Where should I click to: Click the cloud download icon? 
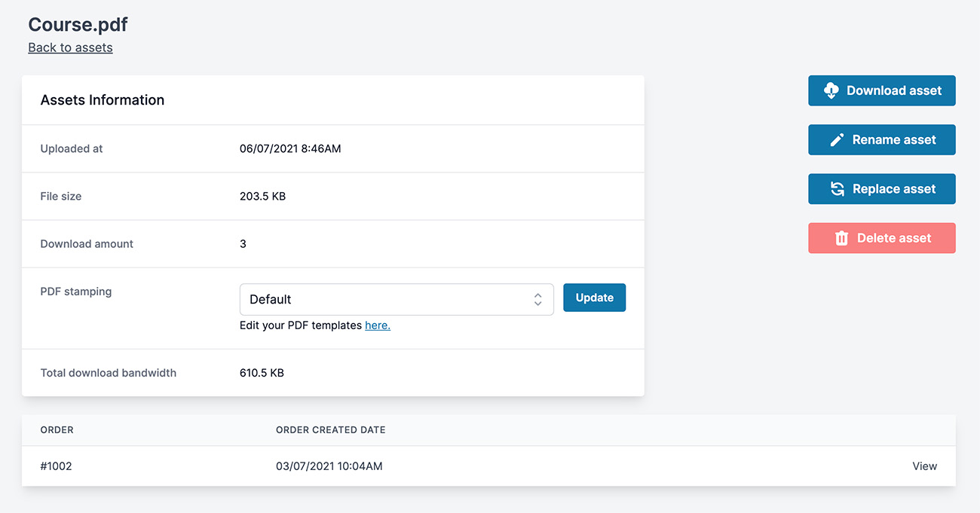tap(831, 90)
